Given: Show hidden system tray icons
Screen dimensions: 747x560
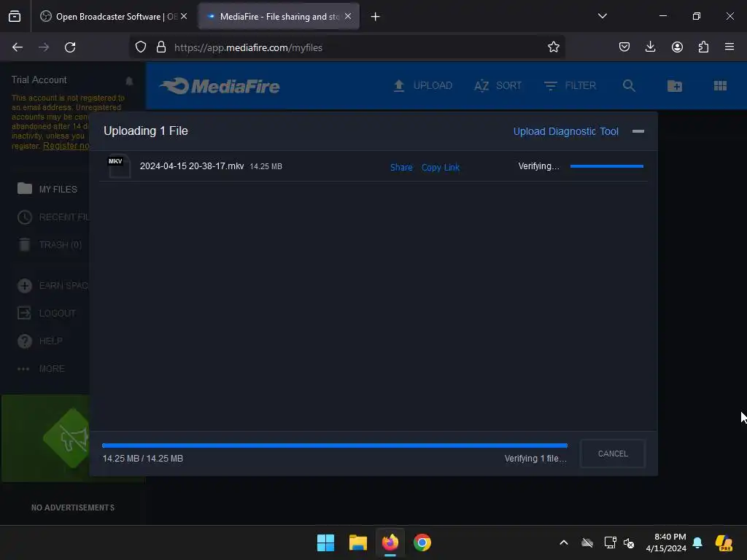Looking at the screenshot, I should click(x=564, y=542).
